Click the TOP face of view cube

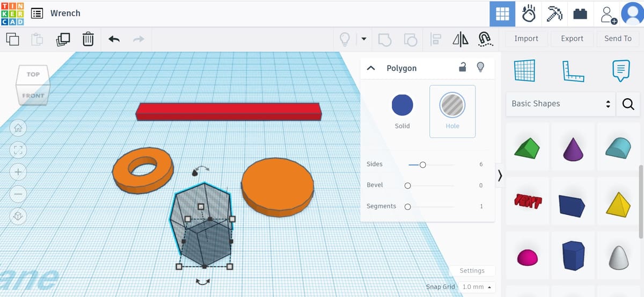[x=33, y=75]
